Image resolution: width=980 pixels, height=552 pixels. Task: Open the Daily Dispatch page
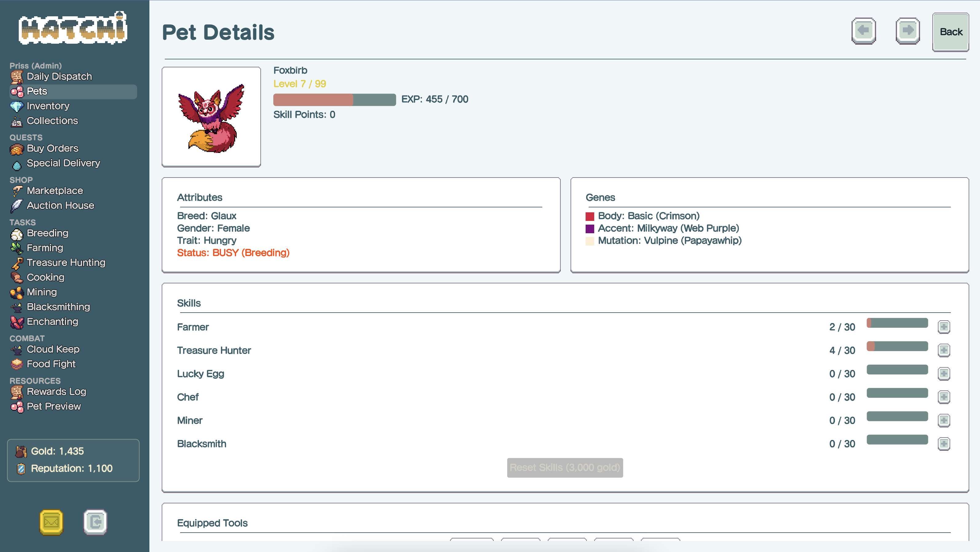(x=59, y=77)
